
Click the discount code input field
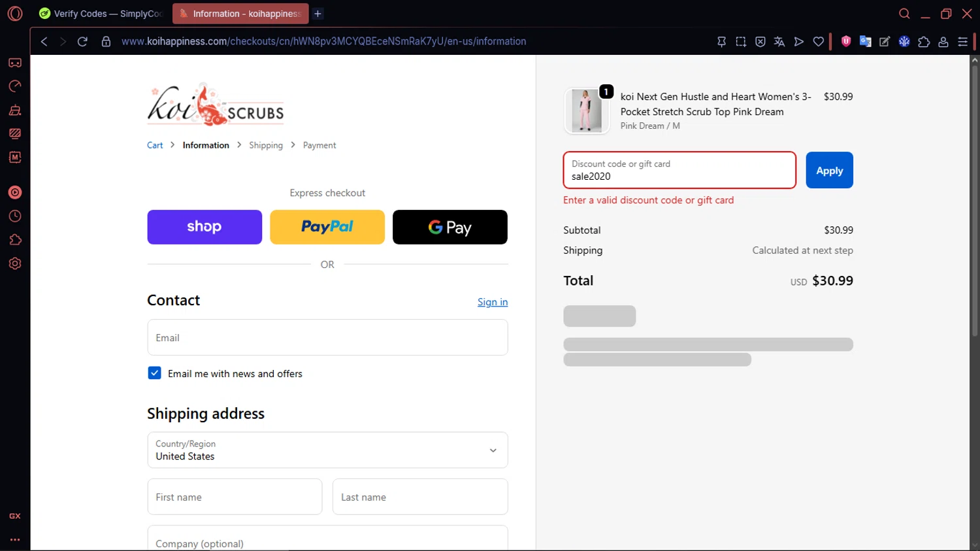pyautogui.click(x=679, y=170)
